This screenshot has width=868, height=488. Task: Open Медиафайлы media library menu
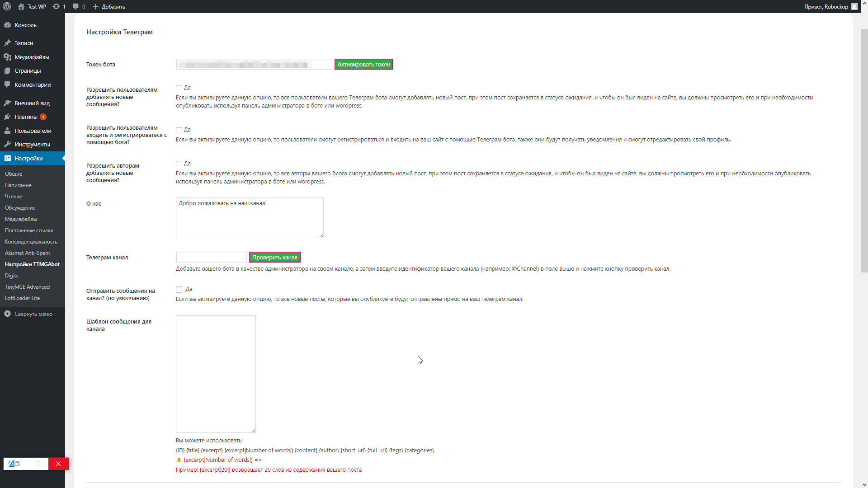(x=32, y=57)
